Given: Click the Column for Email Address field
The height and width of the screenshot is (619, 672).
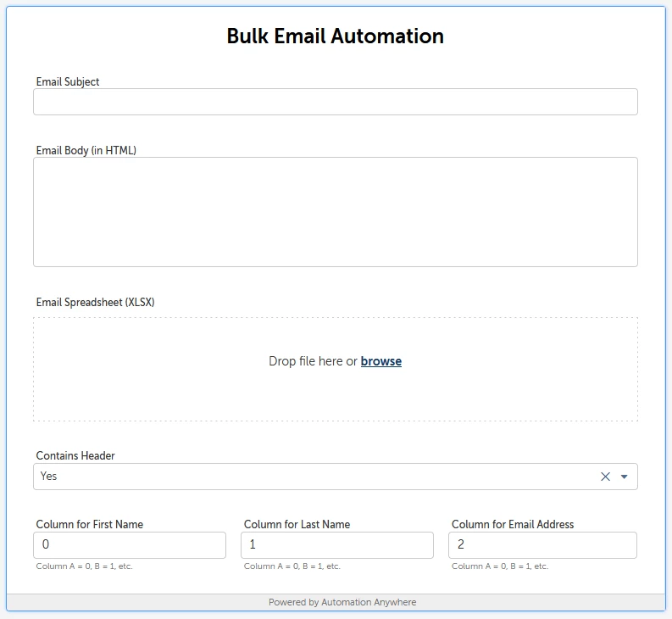Looking at the screenshot, I should (542, 545).
